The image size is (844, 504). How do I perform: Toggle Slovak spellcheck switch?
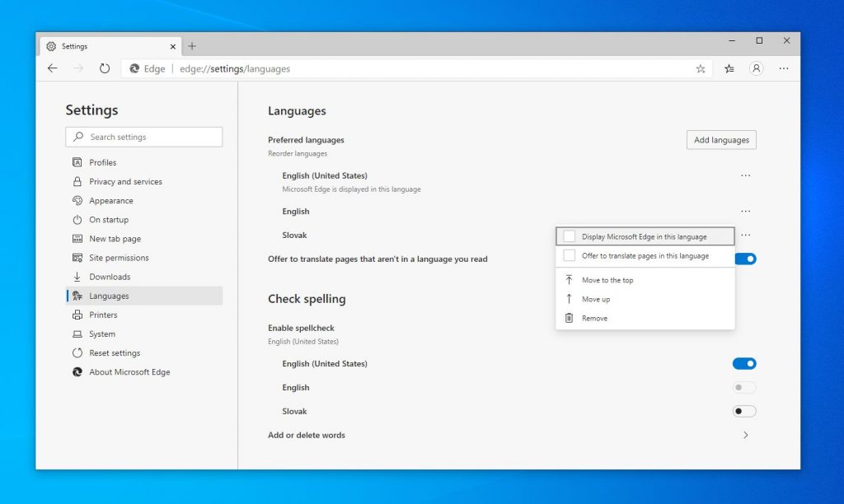tap(744, 411)
